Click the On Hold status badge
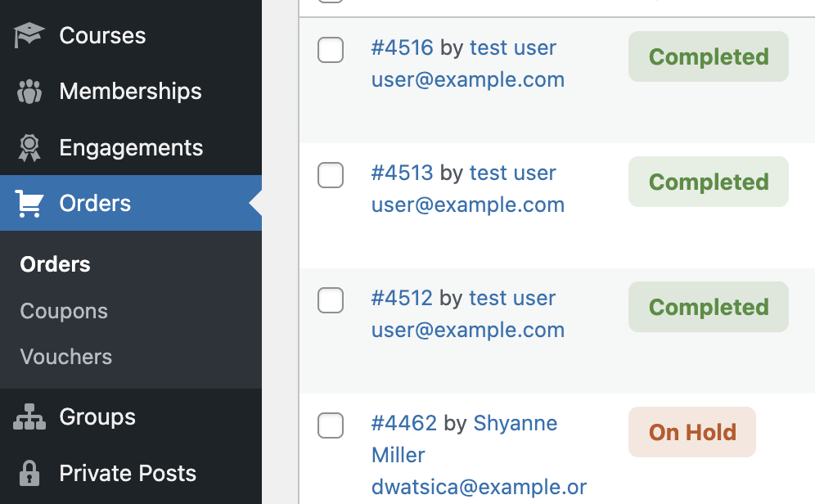The height and width of the screenshot is (504, 815). 692,432
